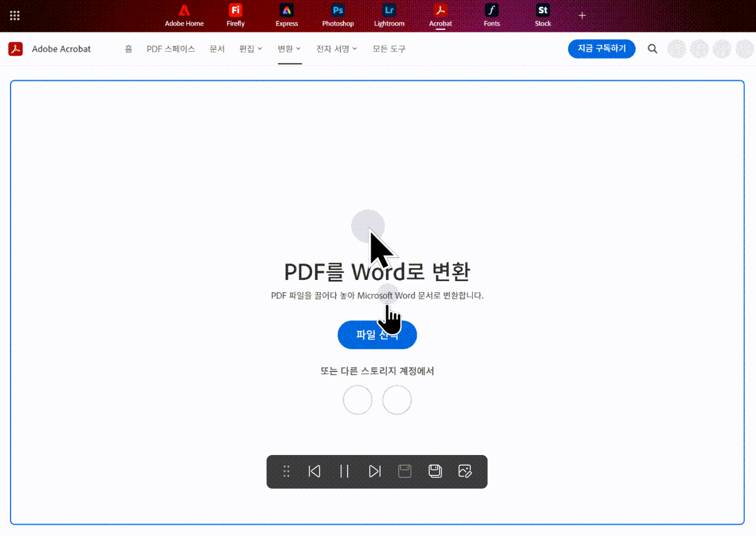Launch Adobe Express

(286, 16)
